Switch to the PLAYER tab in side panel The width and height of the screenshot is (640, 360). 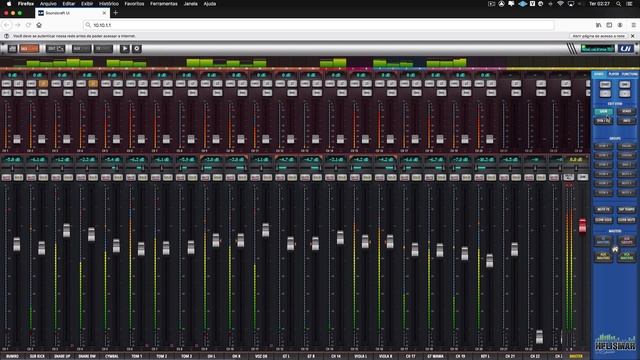click(x=613, y=74)
